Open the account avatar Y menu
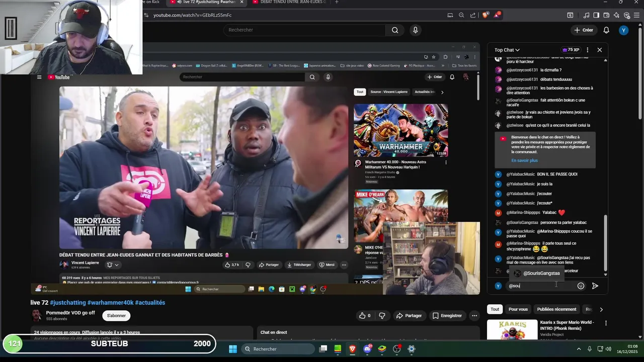This screenshot has width=644, height=362. [x=624, y=30]
